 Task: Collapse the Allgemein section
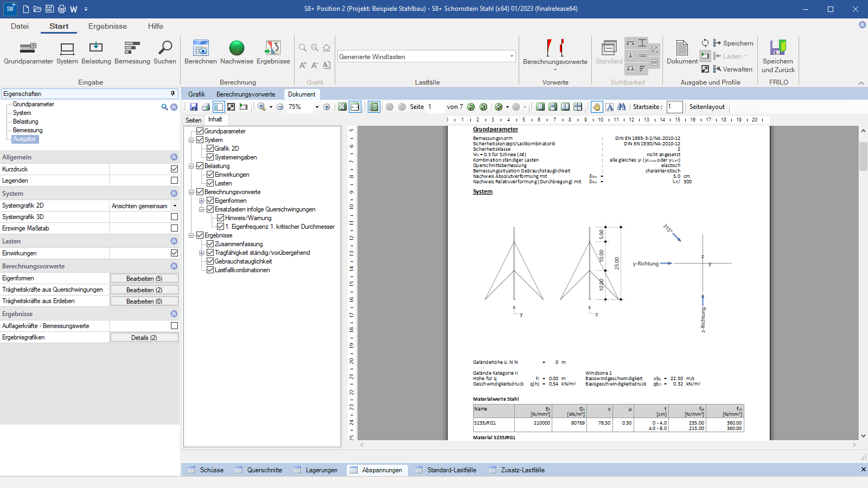174,157
